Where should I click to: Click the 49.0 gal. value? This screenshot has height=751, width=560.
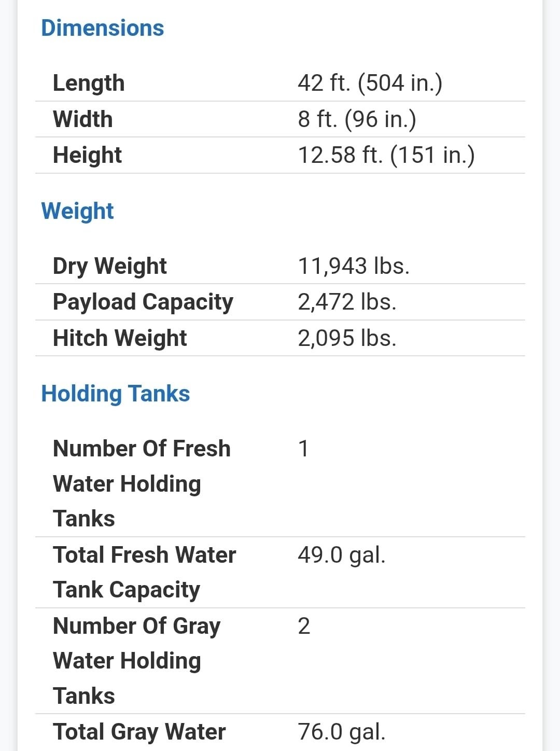341,555
